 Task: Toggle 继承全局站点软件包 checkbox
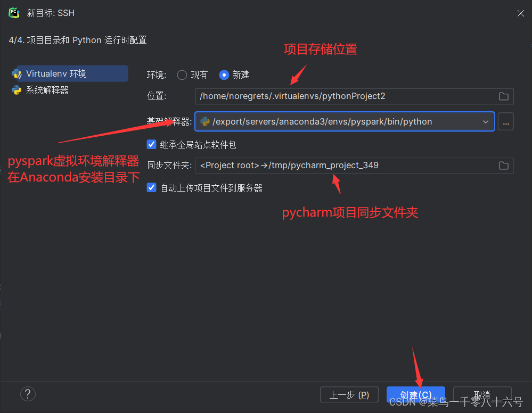151,144
